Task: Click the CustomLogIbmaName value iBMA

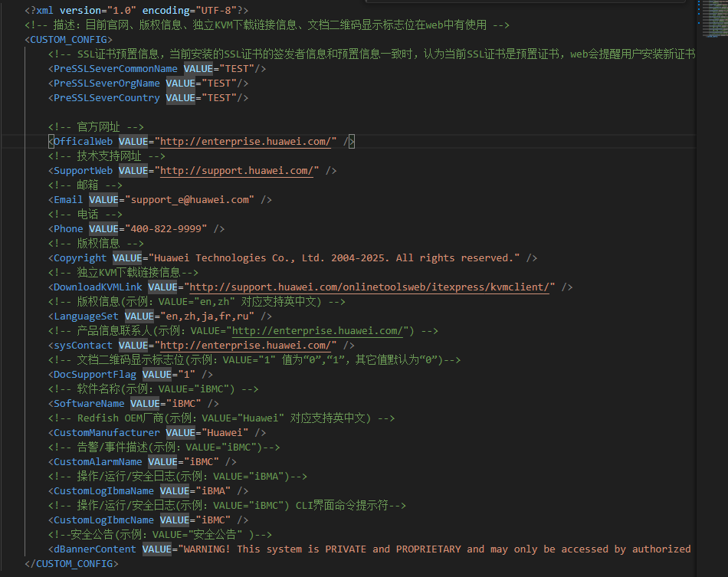Action: 211,491
